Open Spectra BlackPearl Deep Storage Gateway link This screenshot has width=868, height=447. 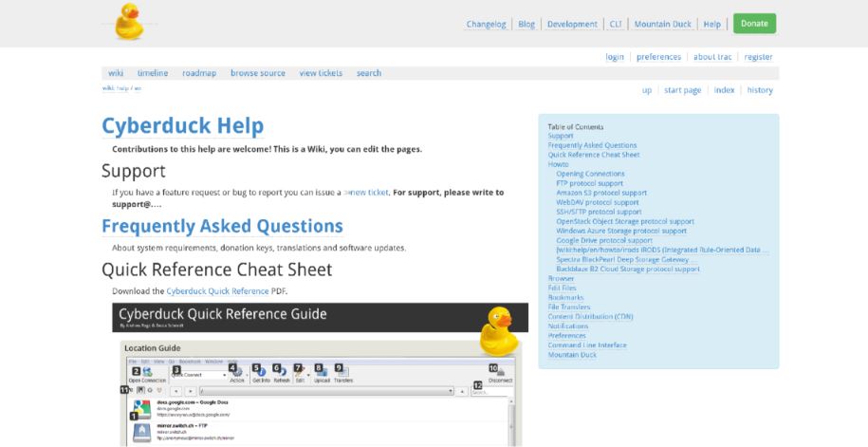coord(627,259)
